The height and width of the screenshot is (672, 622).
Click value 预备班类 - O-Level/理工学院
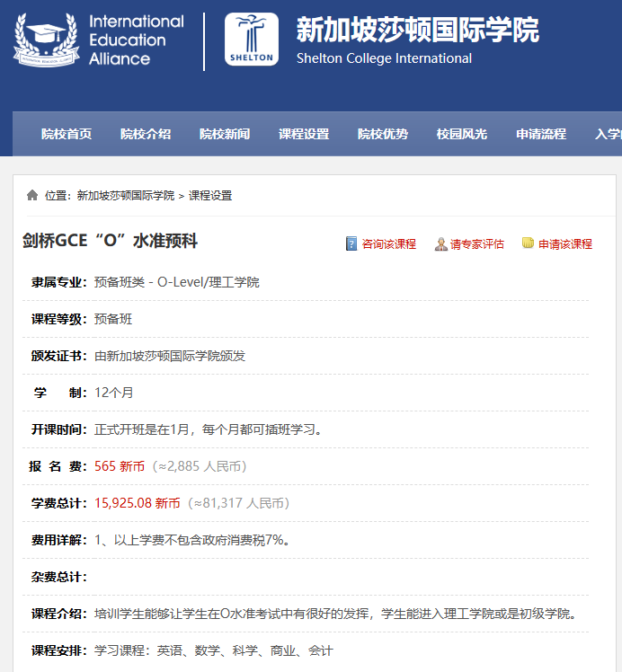176,282
